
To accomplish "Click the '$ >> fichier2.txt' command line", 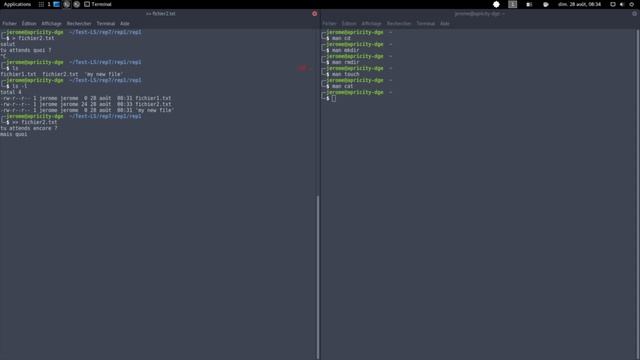I will click(x=32, y=122).
